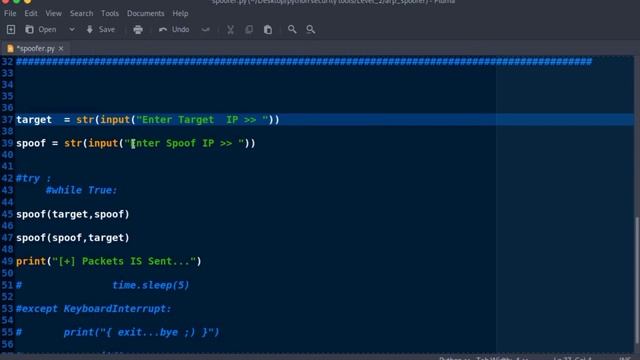Image resolution: width=640 pixels, height=360 pixels.
Task: Print the document using the printer icon
Action: pos(138,29)
